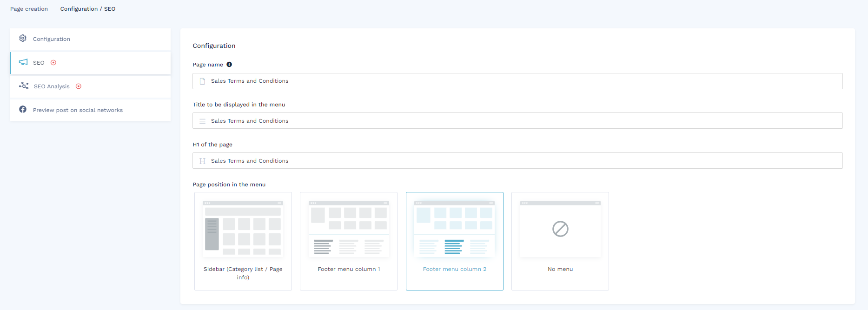Click the Configuration heading text
This screenshot has width=868, height=310.
214,46
